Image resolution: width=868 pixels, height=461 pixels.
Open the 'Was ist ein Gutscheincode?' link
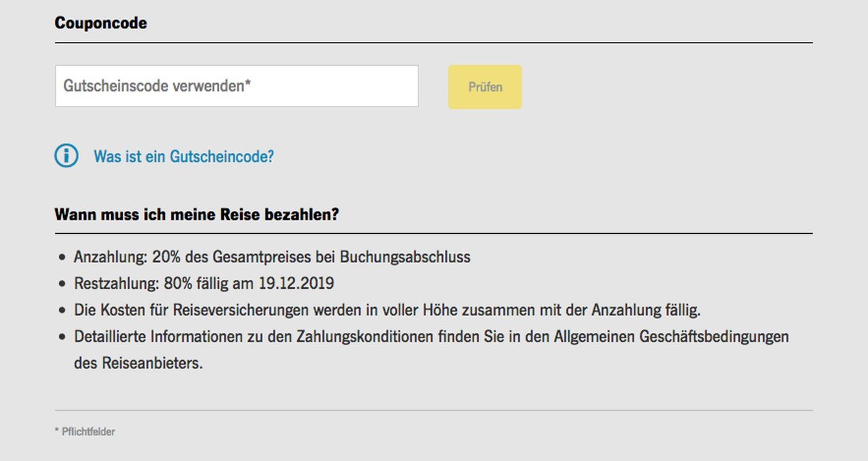pyautogui.click(x=184, y=157)
